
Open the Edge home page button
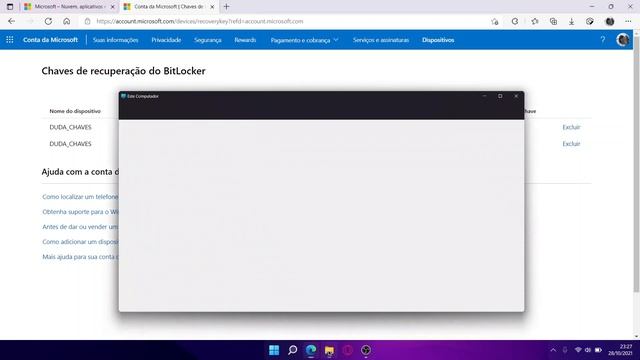click(x=67, y=21)
